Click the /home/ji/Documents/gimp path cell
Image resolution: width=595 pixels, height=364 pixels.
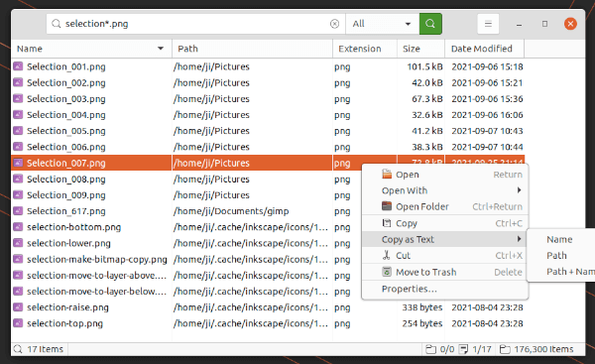[x=231, y=211]
